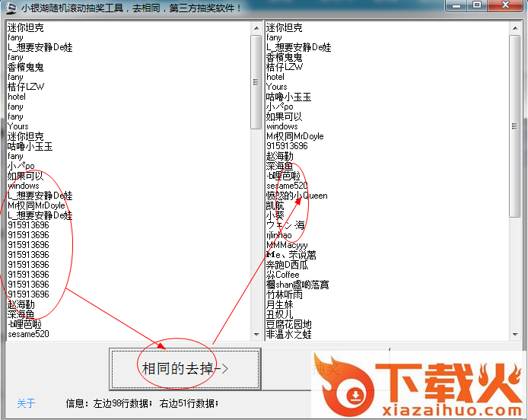Click the left list scrollbar thumb
Viewport: 528px width, 420px height.
click(256, 80)
